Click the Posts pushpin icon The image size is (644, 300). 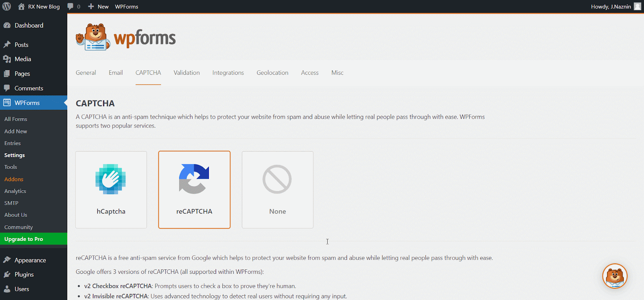[x=7, y=45]
